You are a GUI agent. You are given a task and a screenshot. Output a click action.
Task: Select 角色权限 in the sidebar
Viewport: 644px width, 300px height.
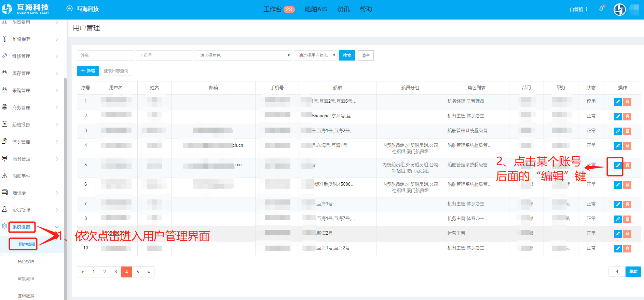pyautogui.click(x=26, y=261)
